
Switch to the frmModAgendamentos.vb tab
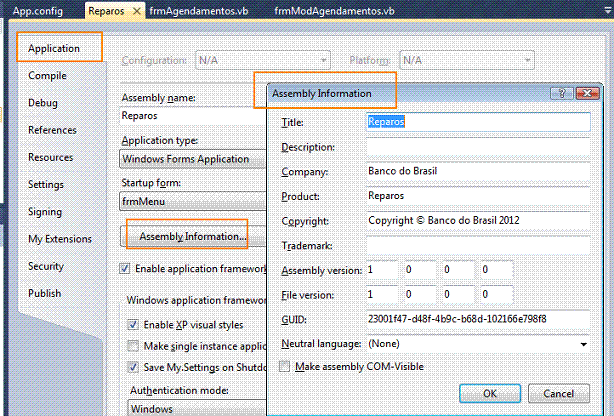click(334, 11)
